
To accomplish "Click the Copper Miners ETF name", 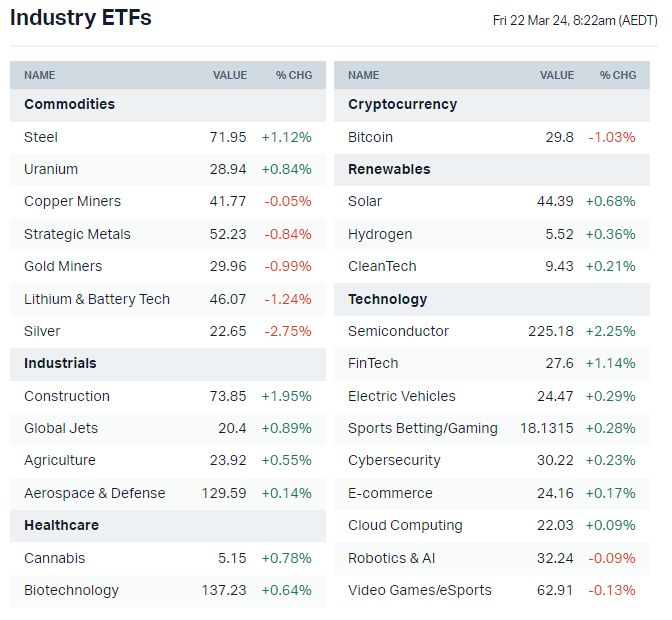I will point(72,201).
